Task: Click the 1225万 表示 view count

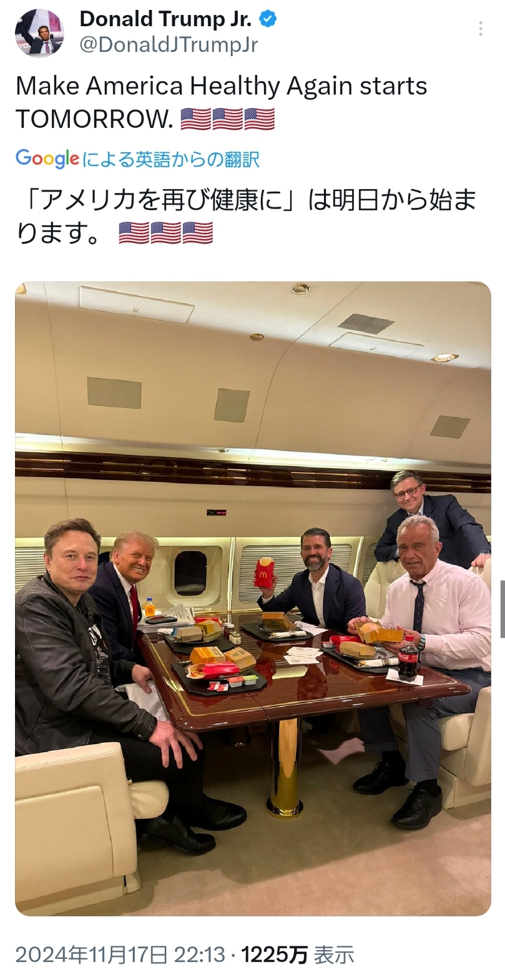Action: point(298,954)
